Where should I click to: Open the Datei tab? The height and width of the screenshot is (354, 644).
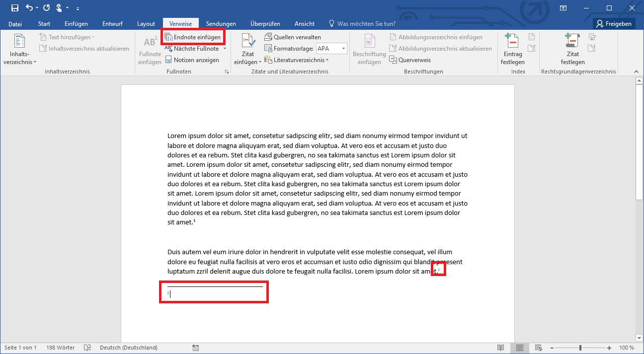tap(15, 24)
